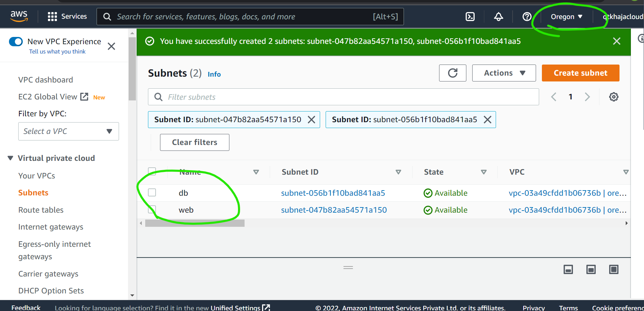Open the help question mark icon
The image size is (644, 311).
click(527, 17)
